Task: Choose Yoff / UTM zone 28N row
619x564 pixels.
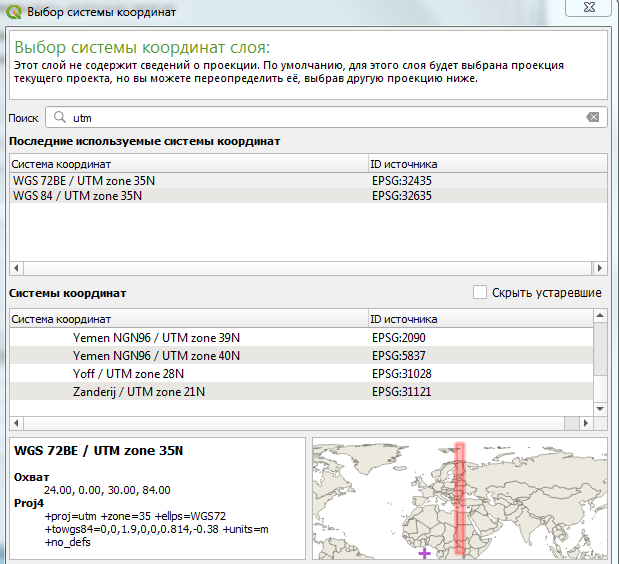Action: pos(128,373)
